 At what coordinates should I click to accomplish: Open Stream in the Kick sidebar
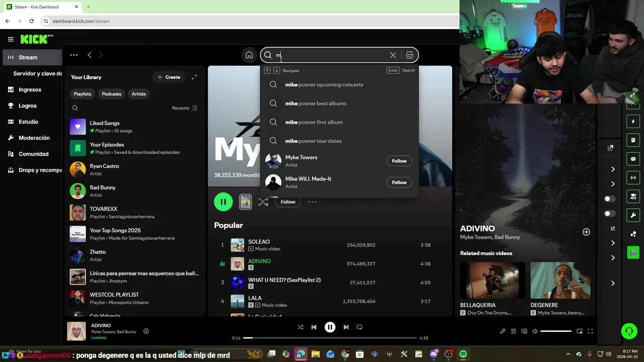pyautogui.click(x=32, y=57)
